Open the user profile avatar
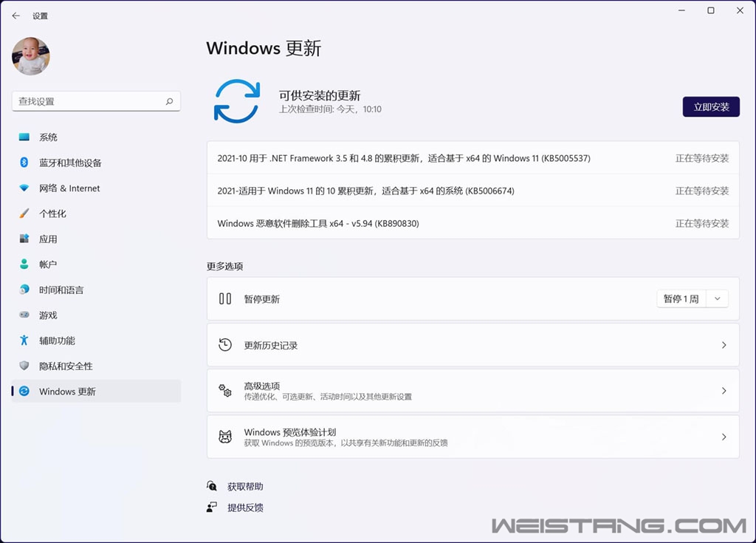This screenshot has height=543, width=756. [x=31, y=56]
